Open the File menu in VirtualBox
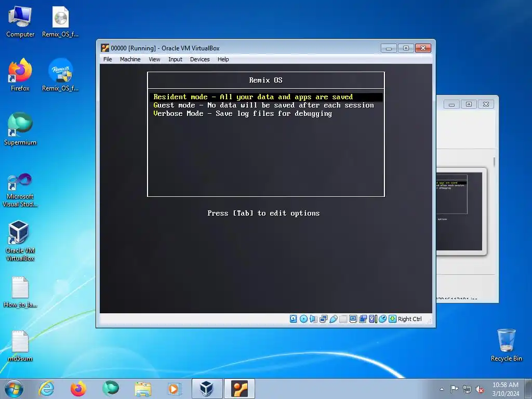Screen dimensions: 532x399 tap(108, 59)
